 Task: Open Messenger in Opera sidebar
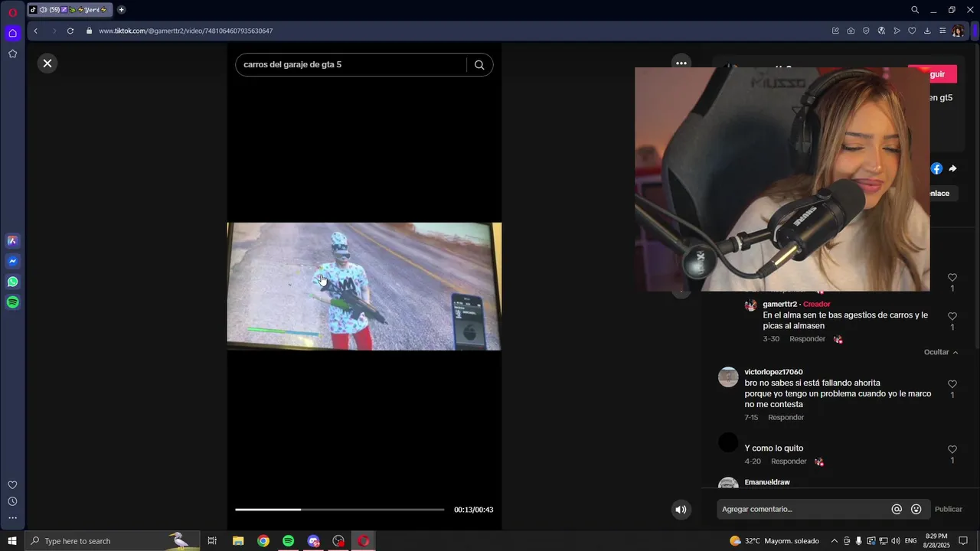[12, 261]
